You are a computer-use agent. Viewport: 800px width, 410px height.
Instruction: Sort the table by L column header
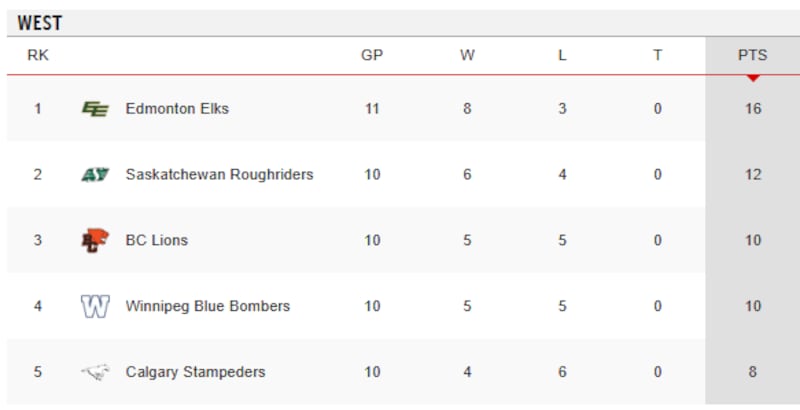pos(562,55)
